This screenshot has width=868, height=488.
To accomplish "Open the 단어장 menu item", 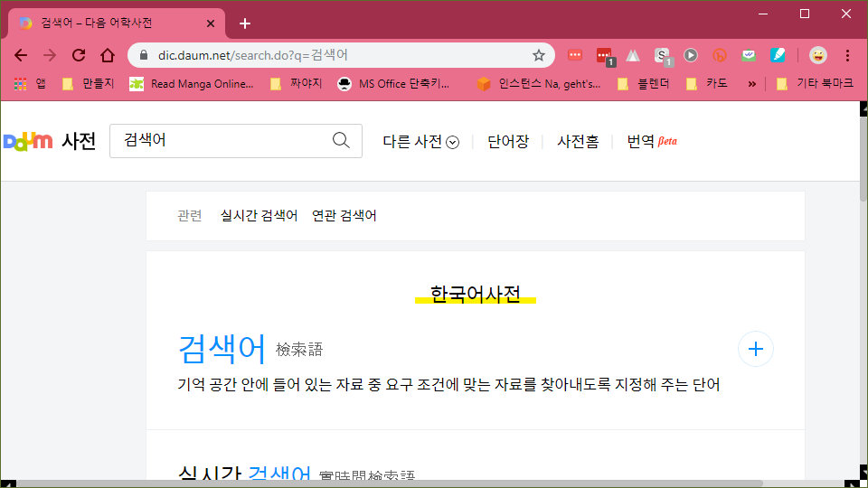I will [507, 141].
